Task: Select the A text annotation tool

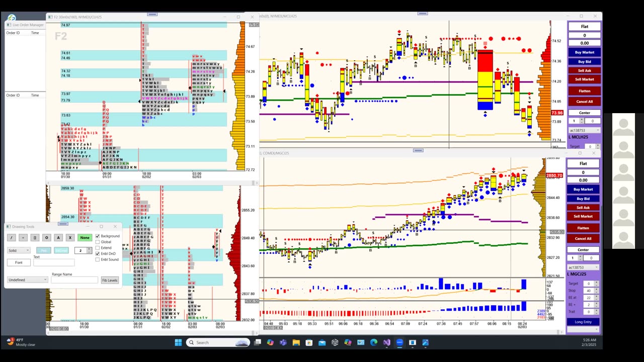Action: (x=58, y=238)
